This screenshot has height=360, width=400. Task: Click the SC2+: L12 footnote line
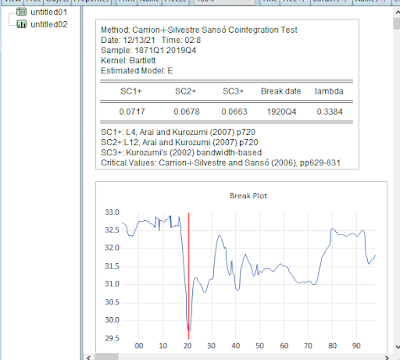pyautogui.click(x=179, y=142)
